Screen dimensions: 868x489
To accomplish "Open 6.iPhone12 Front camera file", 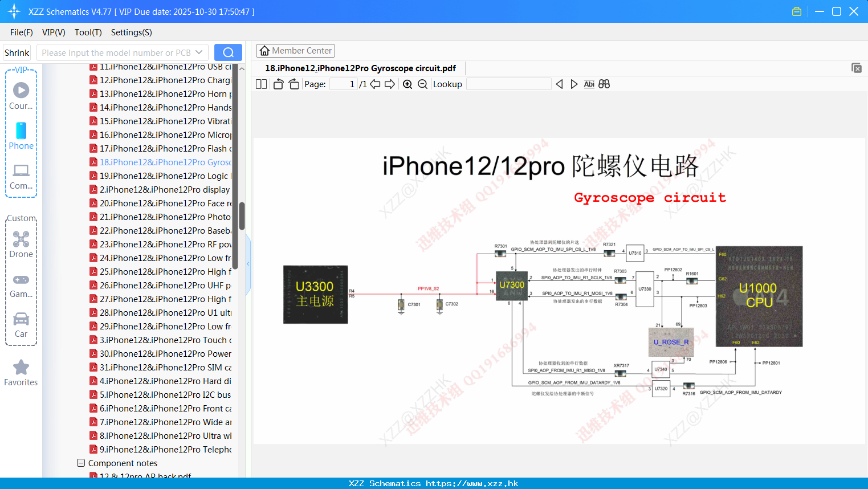I will click(161, 409).
